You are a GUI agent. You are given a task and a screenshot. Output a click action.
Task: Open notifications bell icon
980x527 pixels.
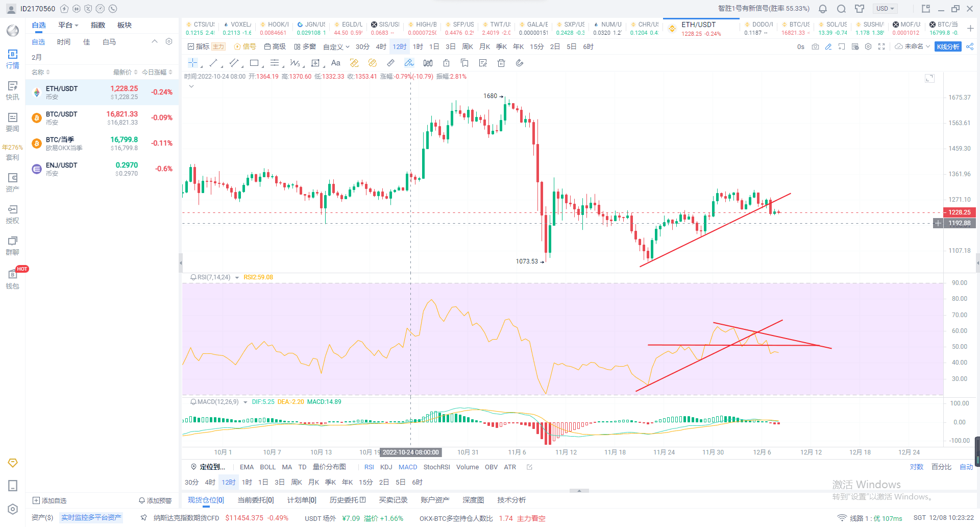[823, 9]
